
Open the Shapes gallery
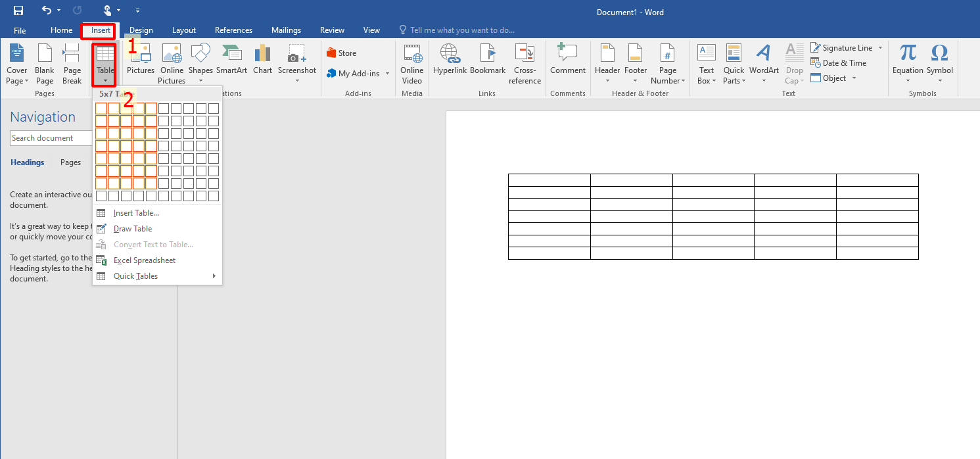(200, 64)
